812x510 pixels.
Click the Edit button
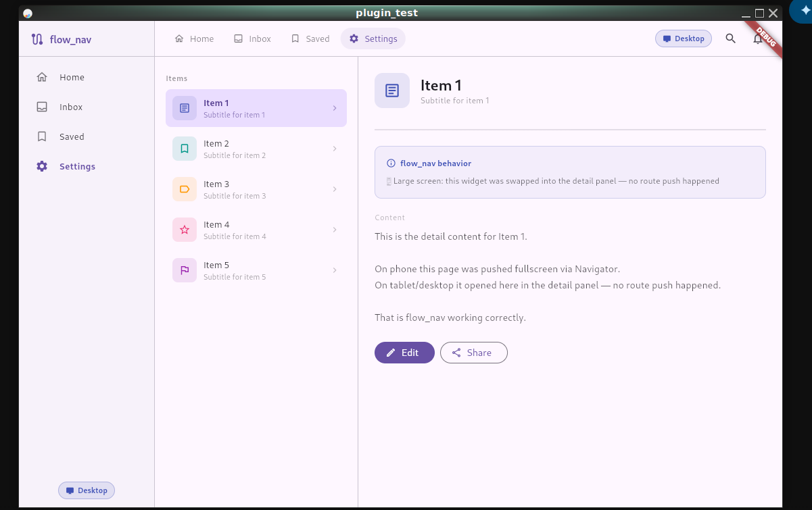click(404, 353)
